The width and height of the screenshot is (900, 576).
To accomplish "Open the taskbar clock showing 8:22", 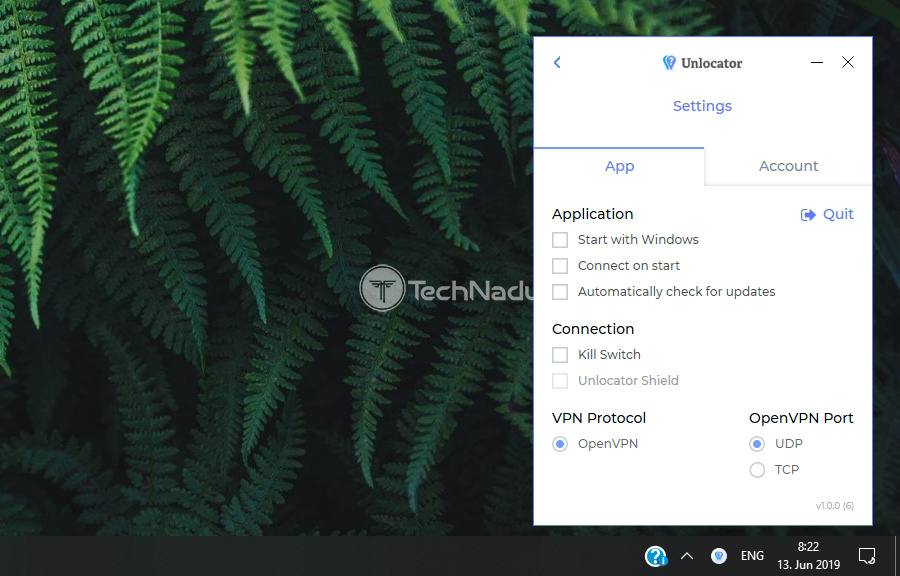I will [x=808, y=556].
